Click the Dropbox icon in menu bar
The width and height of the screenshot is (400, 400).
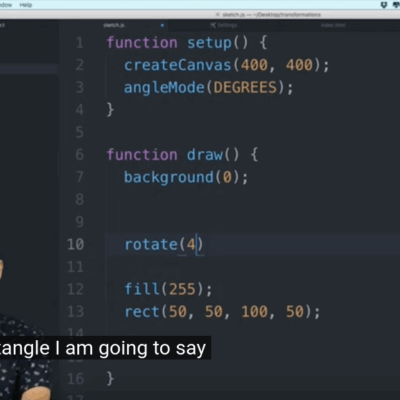397,5
